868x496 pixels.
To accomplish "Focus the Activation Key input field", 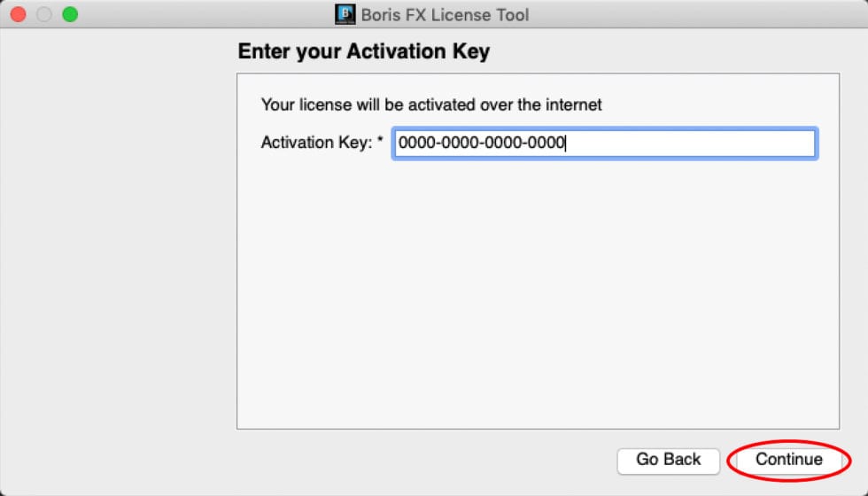I will 604,143.
